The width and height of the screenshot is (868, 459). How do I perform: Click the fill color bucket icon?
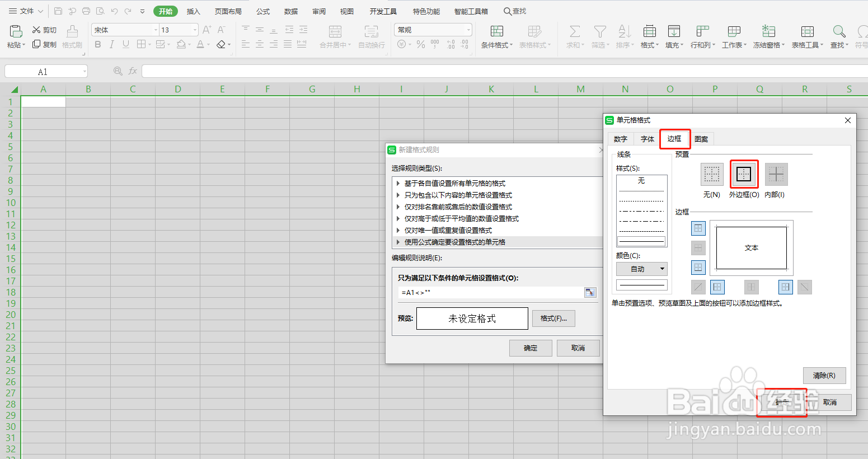(x=181, y=44)
